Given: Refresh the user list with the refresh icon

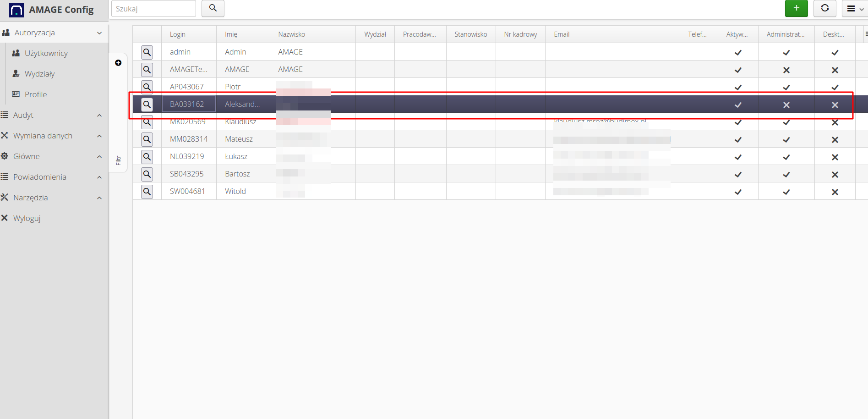Looking at the screenshot, I should coord(824,8).
